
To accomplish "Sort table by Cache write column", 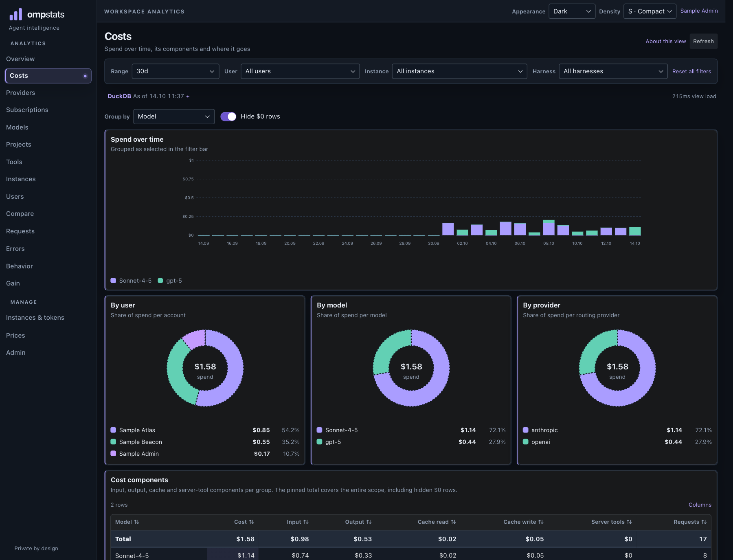I will click(523, 522).
